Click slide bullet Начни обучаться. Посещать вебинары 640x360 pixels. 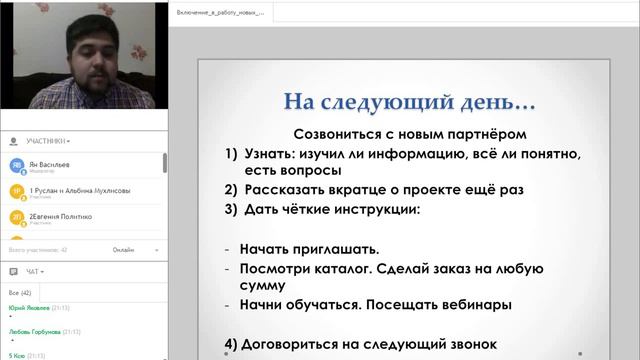click(x=376, y=304)
